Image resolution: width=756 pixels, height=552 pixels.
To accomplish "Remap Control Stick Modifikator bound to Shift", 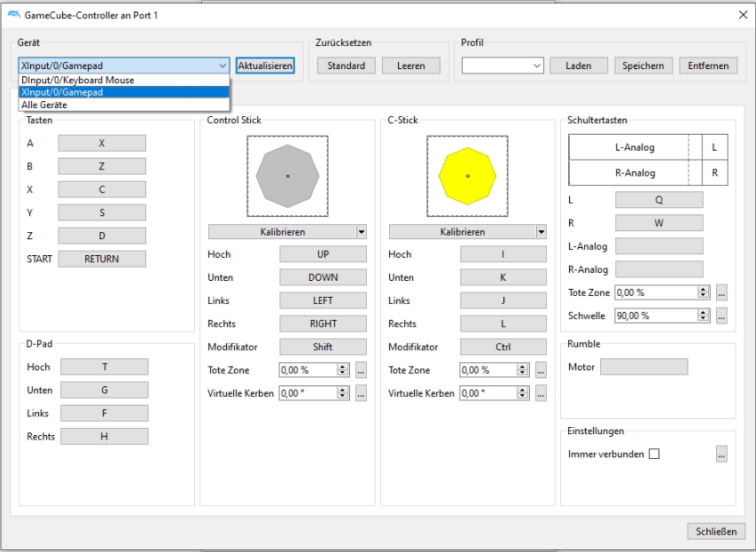I will pos(323,346).
